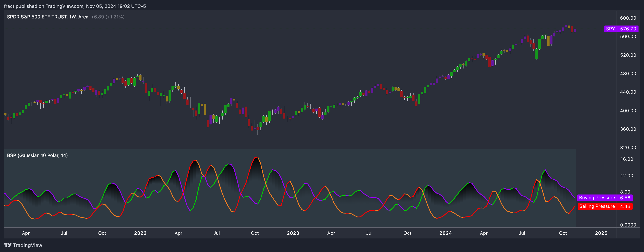The height and width of the screenshot is (252, 644).
Task: Click the 600.00 price axis label
Action: tap(628, 18)
